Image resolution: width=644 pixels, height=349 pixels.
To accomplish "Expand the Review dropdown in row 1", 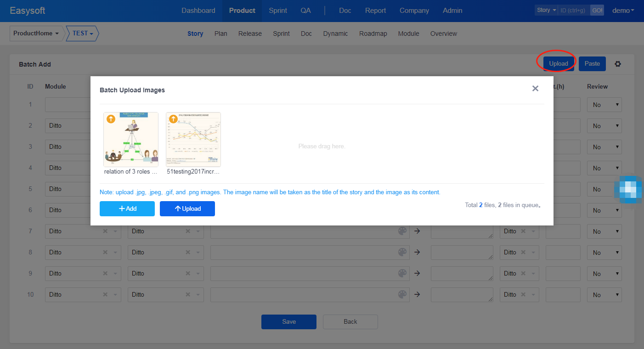I will pos(604,105).
